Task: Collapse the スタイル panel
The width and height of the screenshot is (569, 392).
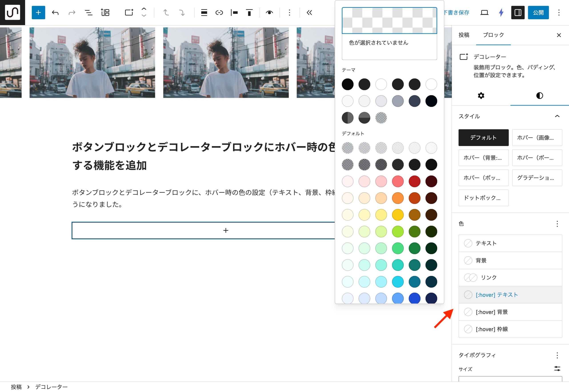Action: pyautogui.click(x=557, y=116)
